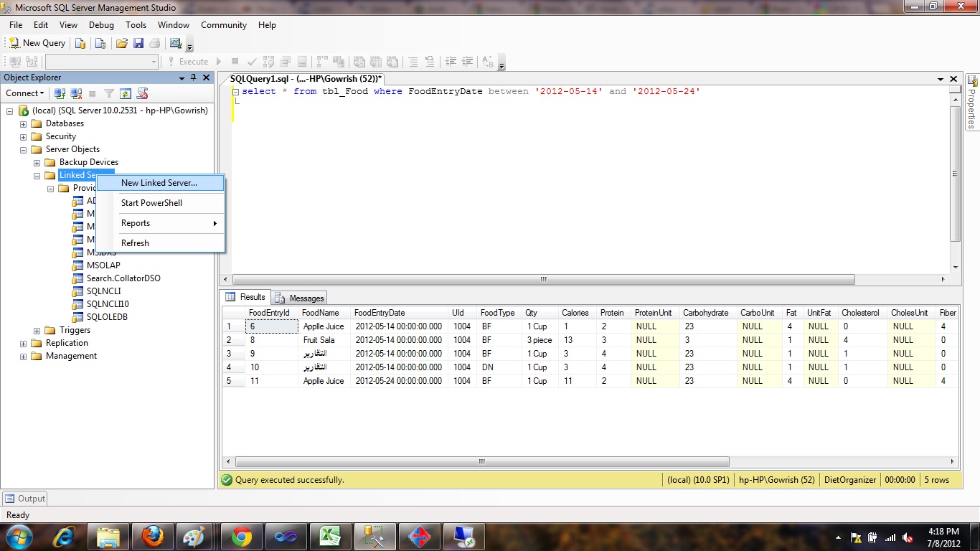
Task: Launch Firefox from the taskbar
Action: [153, 536]
